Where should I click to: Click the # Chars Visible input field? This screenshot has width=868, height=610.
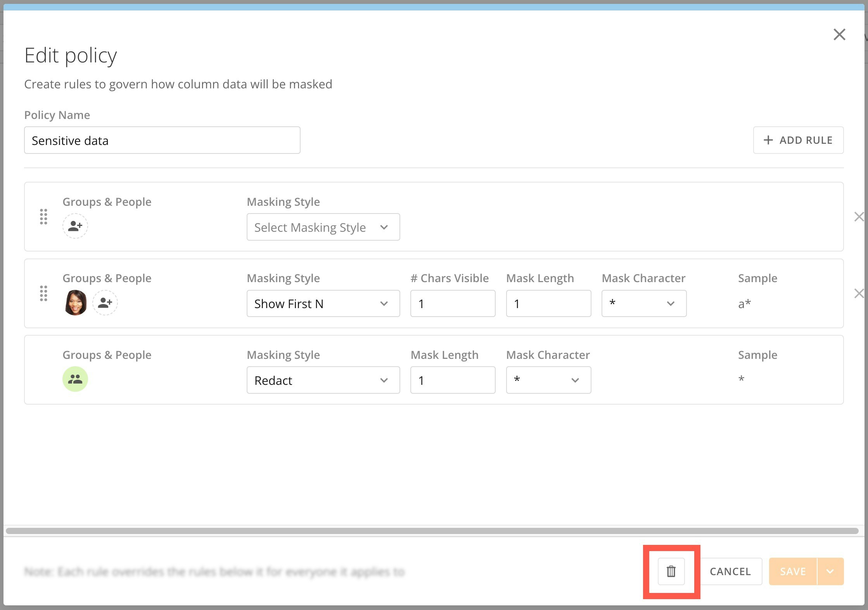[x=453, y=303]
